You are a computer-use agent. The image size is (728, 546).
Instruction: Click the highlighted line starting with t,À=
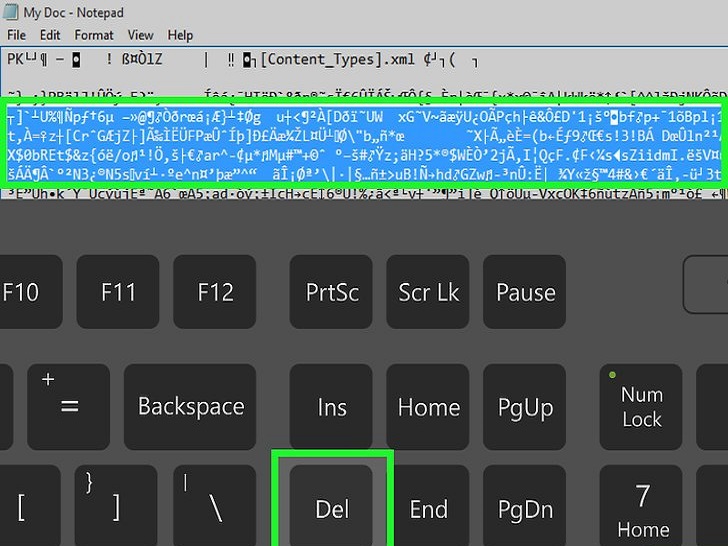(x=364, y=136)
